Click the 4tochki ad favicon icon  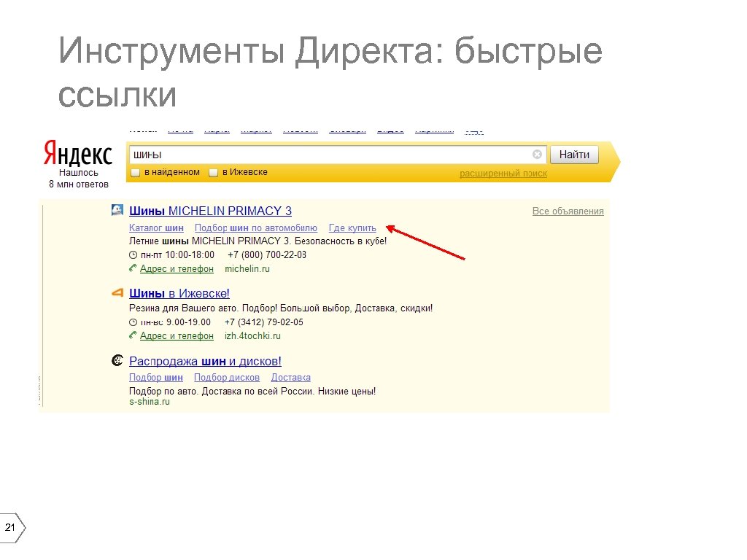117,292
